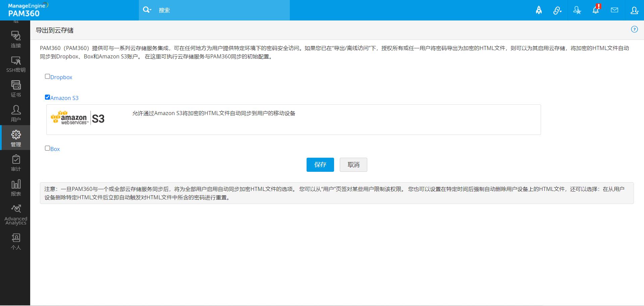Image resolution: width=644 pixels, height=306 pixels.
Task: Uncheck the Amazon S3 checkbox
Action: 47,97
